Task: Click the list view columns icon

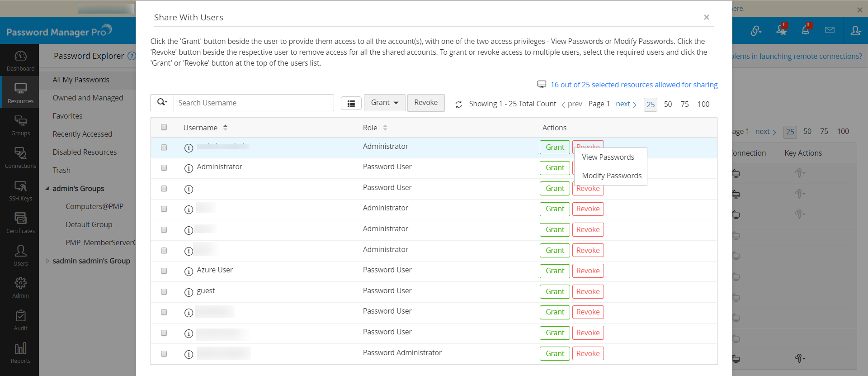Action: [x=351, y=104]
